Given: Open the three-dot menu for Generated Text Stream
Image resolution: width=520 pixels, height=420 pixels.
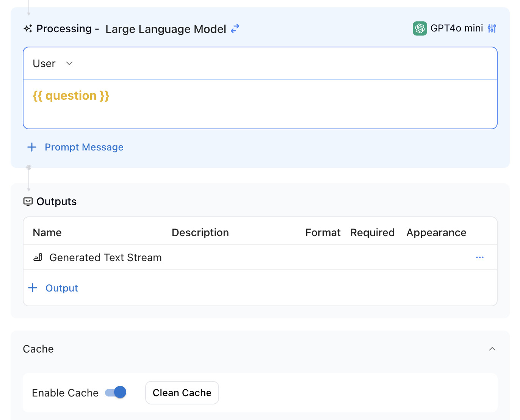Looking at the screenshot, I should [479, 258].
